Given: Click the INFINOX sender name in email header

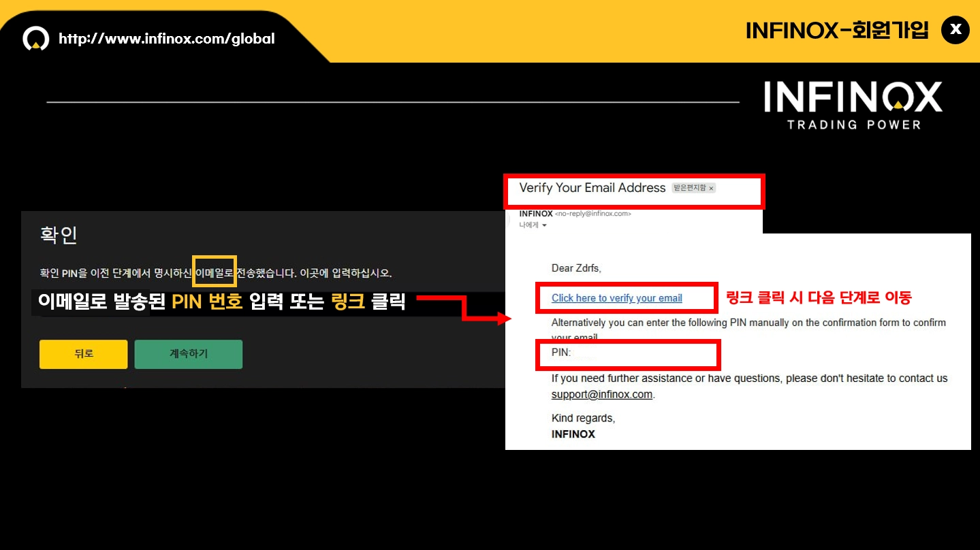Looking at the screenshot, I should tap(536, 214).
